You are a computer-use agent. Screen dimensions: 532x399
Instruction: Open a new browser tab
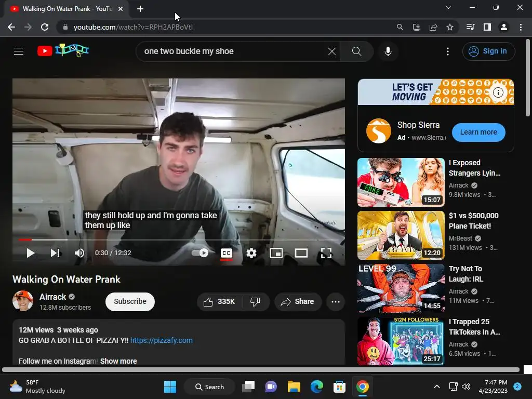(140, 9)
